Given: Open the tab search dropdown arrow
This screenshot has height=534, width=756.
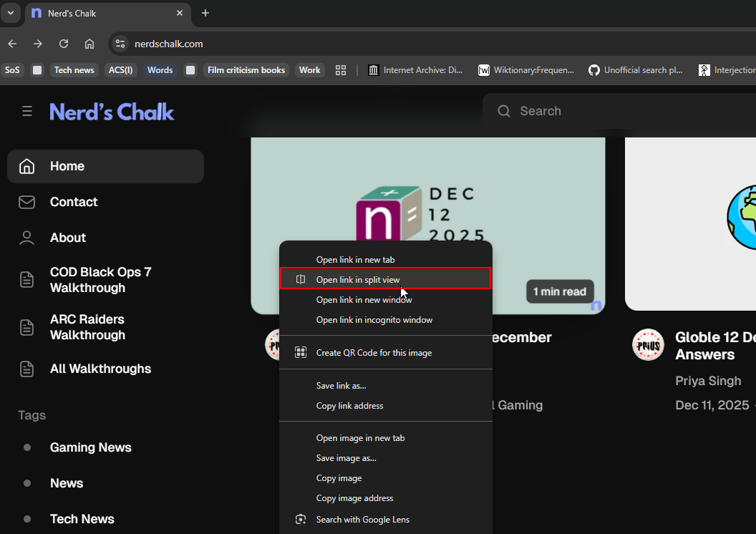Looking at the screenshot, I should (x=11, y=13).
